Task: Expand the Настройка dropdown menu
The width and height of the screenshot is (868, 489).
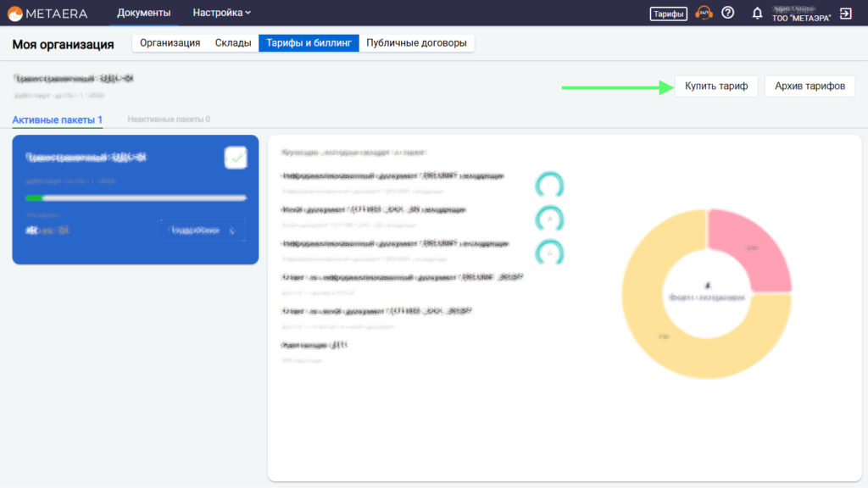Action: point(221,13)
